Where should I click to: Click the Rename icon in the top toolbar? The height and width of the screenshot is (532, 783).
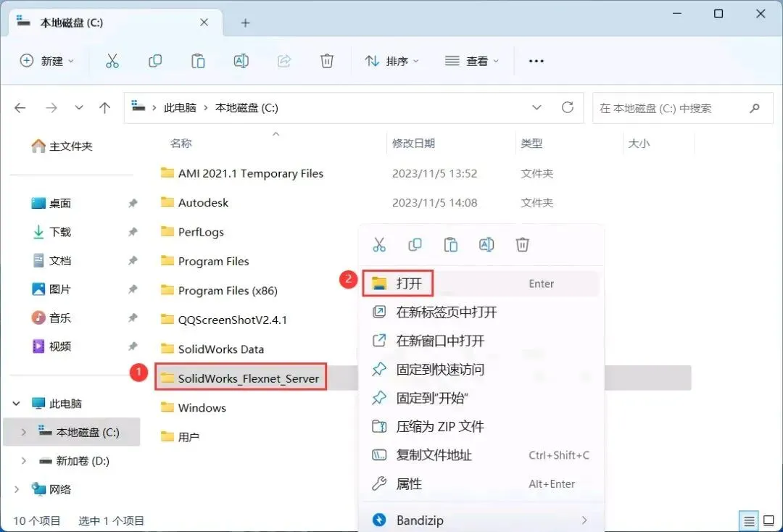241,61
